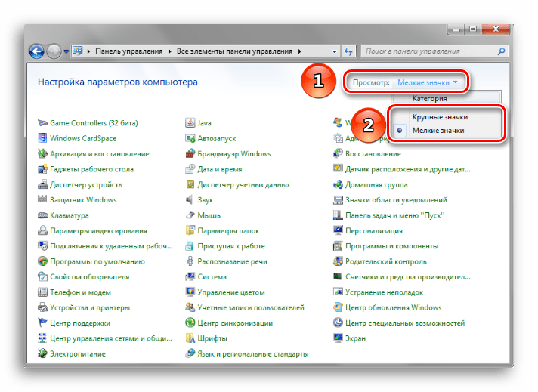Image resolution: width=538 pixels, height=392 pixels.
Task: Click the computer icon in address bar
Action: point(79,51)
